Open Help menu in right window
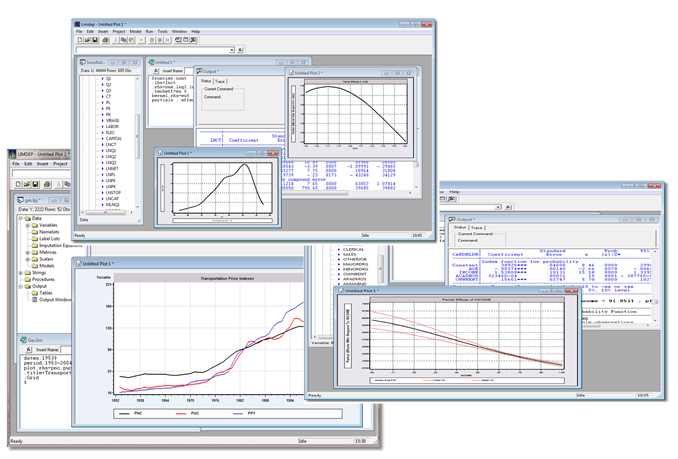Screen dimensions: 678x459 click(454, 191)
